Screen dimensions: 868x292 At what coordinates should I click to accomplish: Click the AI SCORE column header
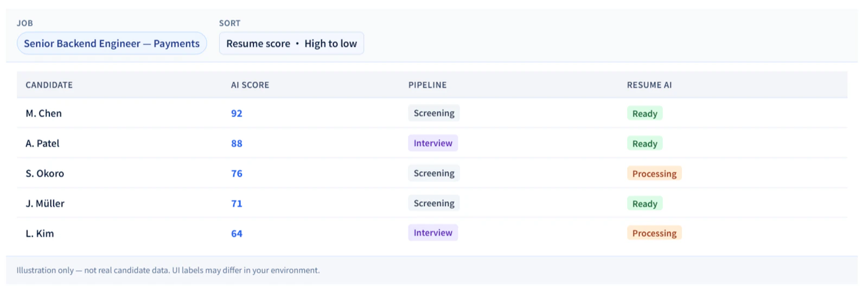(250, 85)
